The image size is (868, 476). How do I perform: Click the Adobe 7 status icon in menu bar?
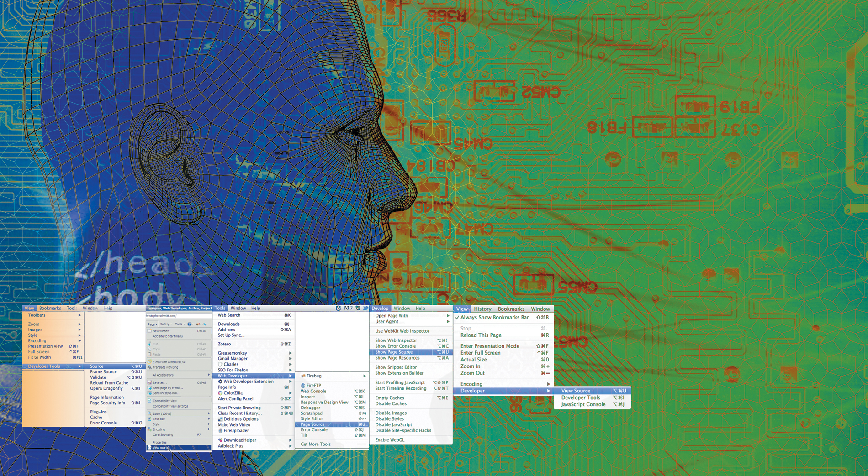click(348, 308)
